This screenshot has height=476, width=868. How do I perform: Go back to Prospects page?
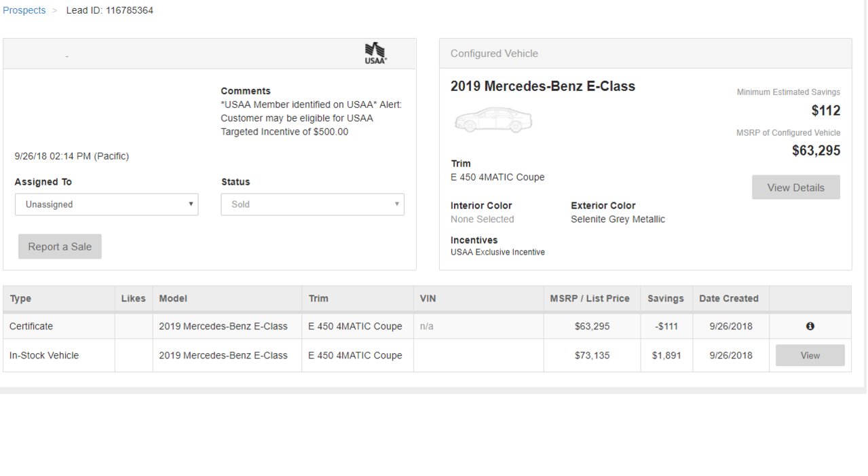tap(24, 10)
